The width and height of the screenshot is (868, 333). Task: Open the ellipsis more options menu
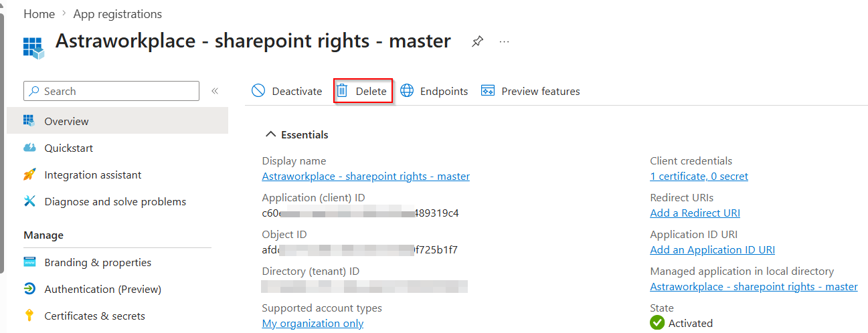(504, 41)
